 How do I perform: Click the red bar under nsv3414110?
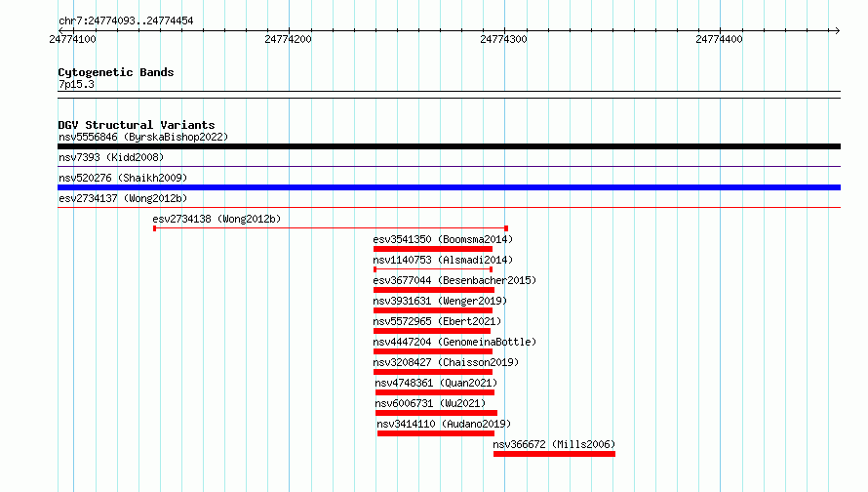pos(436,433)
